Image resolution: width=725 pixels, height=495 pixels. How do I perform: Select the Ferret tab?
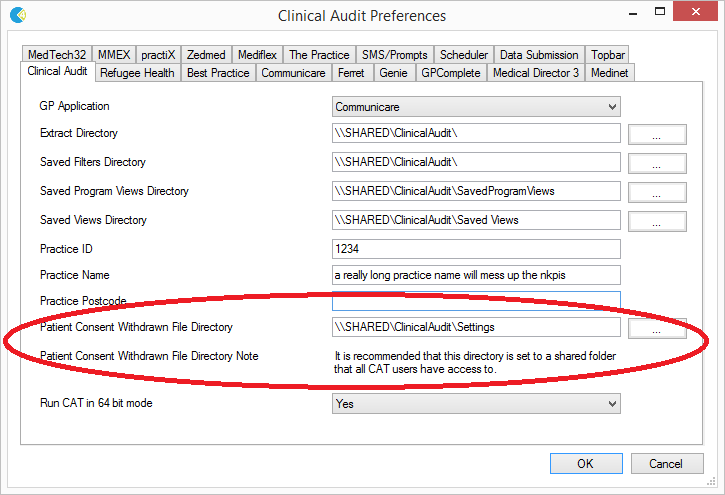click(x=351, y=73)
